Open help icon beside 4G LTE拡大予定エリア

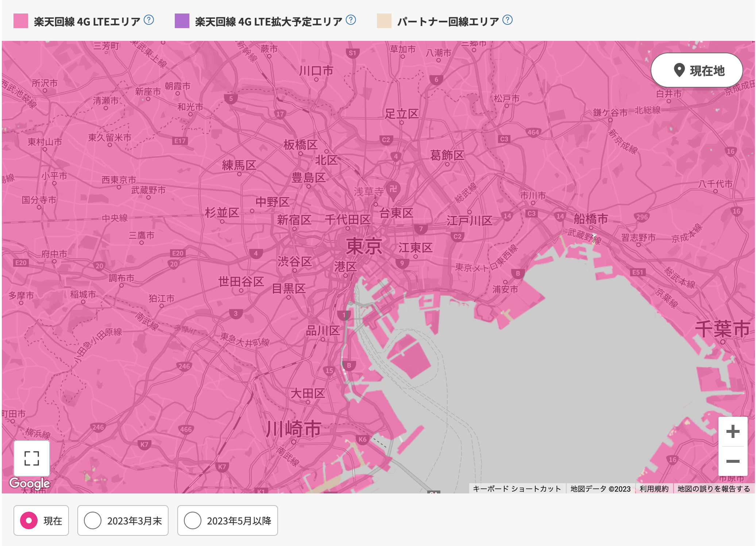point(351,20)
